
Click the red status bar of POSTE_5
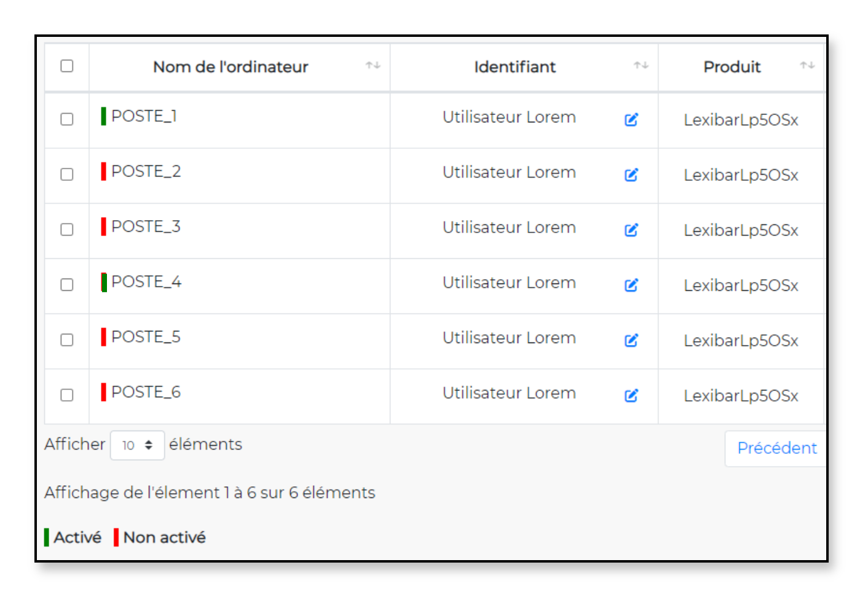click(104, 337)
